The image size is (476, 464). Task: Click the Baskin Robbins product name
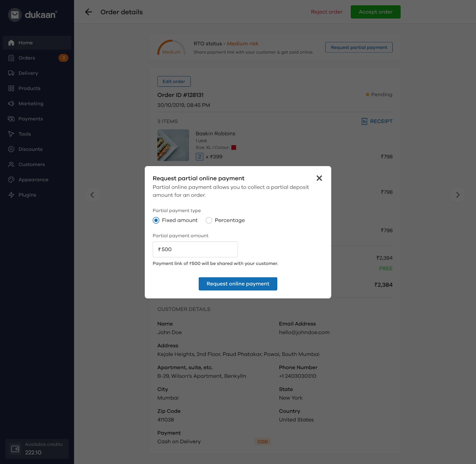click(215, 133)
